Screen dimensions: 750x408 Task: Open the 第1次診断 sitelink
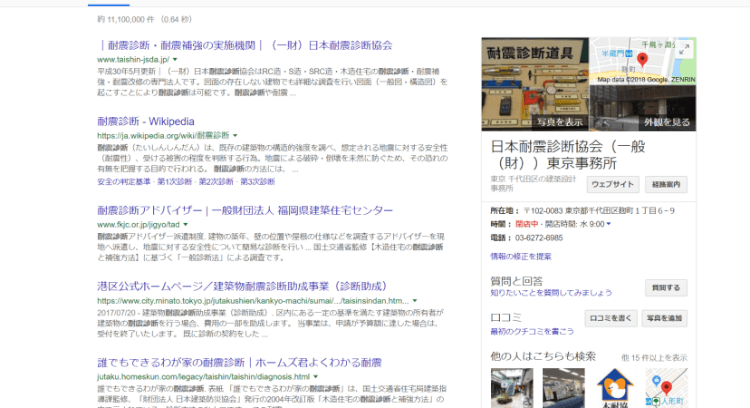175,181
